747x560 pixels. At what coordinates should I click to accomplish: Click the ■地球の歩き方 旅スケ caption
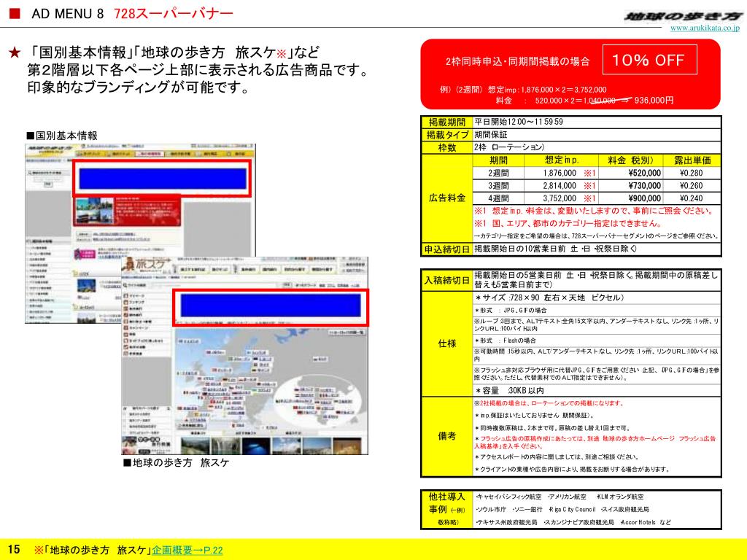[177, 462]
